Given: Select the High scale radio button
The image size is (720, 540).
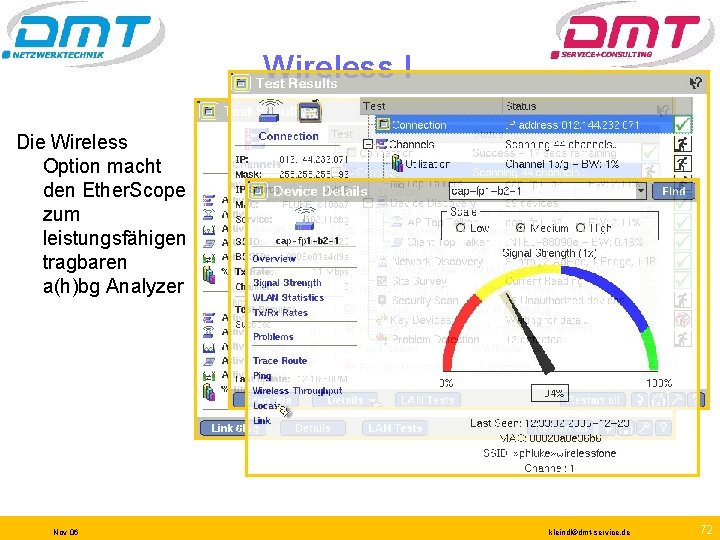Looking at the screenshot, I should [580, 228].
